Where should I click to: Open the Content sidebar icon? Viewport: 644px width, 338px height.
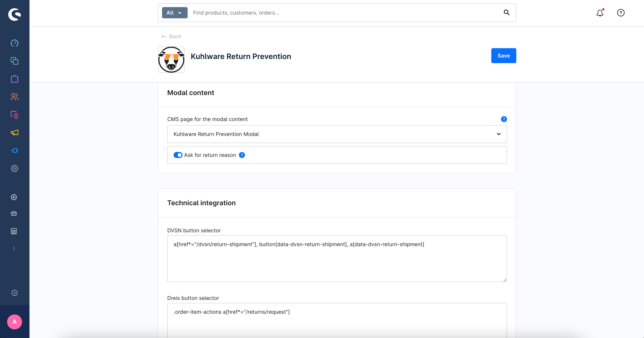tap(15, 115)
